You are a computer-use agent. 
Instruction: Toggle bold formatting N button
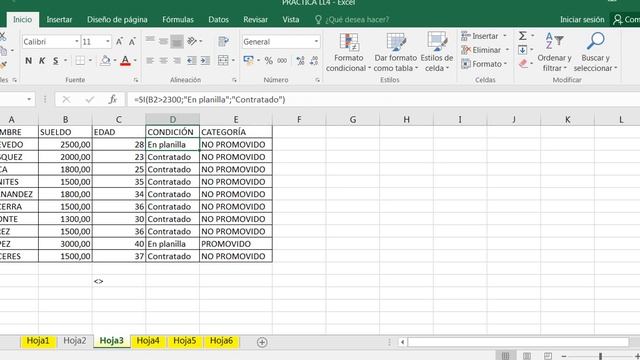[28, 61]
